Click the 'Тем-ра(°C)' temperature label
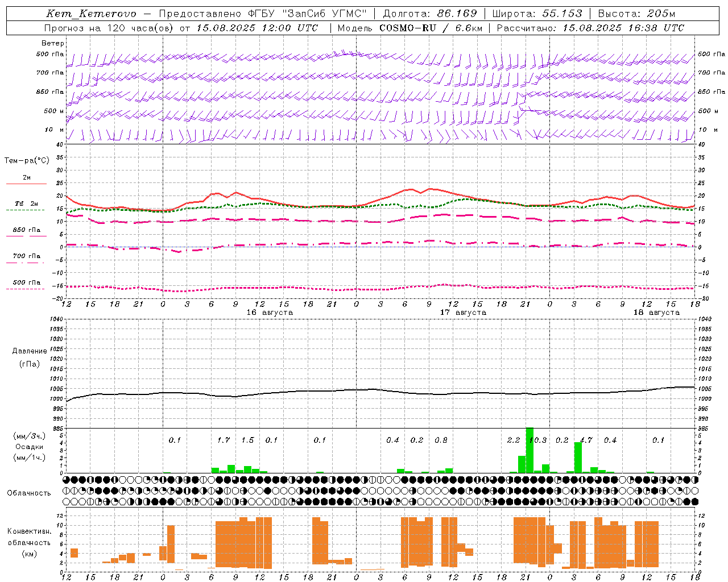Screen dimensions: 728x582 point(27,161)
